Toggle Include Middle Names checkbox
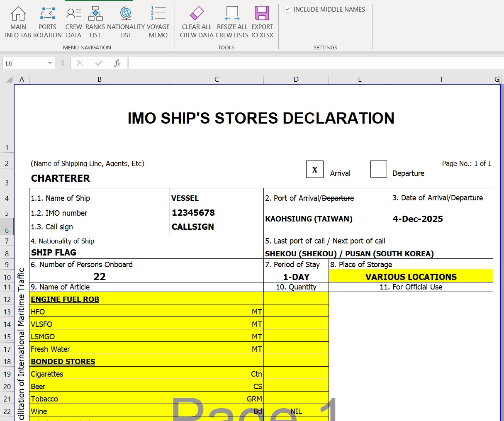Image resolution: width=504 pixels, height=421 pixels. click(288, 9)
